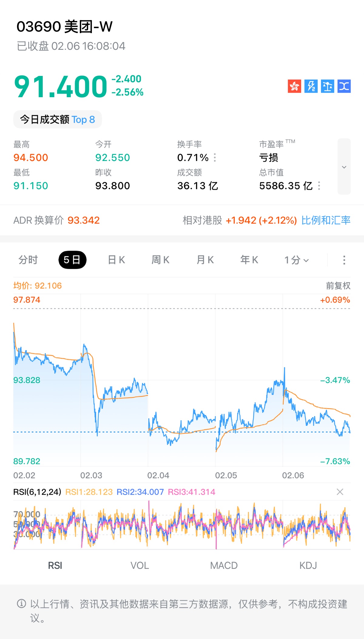This screenshot has width=364, height=639.
Task: Tap the balance scale margin icon
Action: point(328,86)
